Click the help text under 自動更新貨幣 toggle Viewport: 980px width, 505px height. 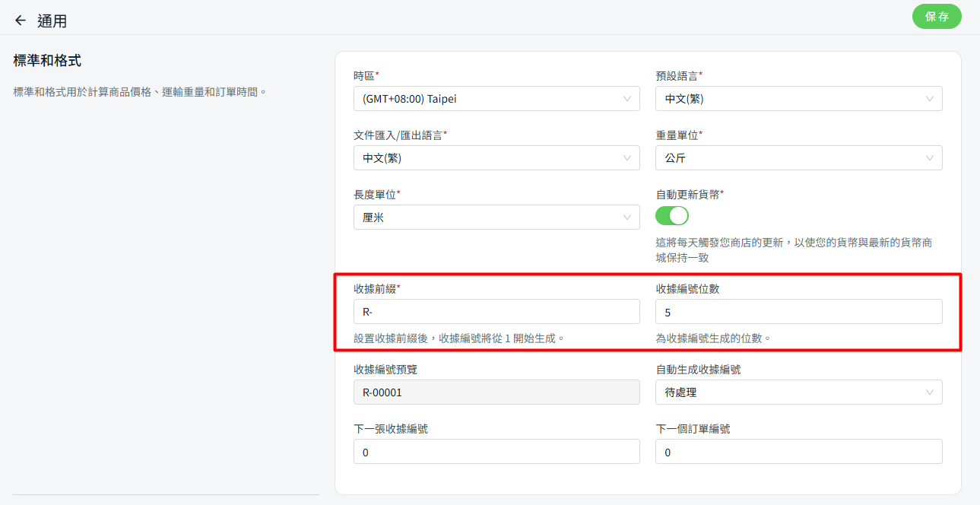coord(794,250)
